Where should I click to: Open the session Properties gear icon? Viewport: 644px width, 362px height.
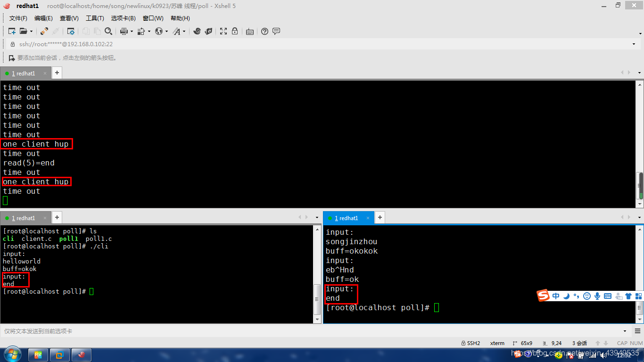coord(71,31)
